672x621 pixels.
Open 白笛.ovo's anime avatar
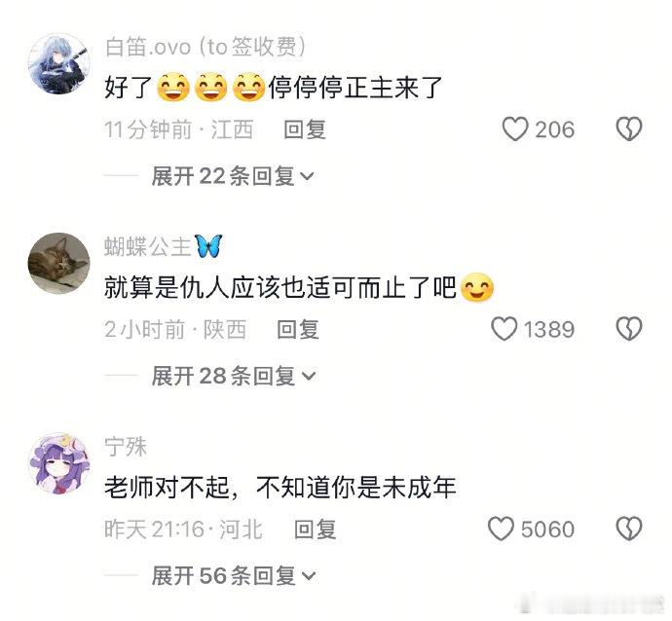click(x=59, y=63)
